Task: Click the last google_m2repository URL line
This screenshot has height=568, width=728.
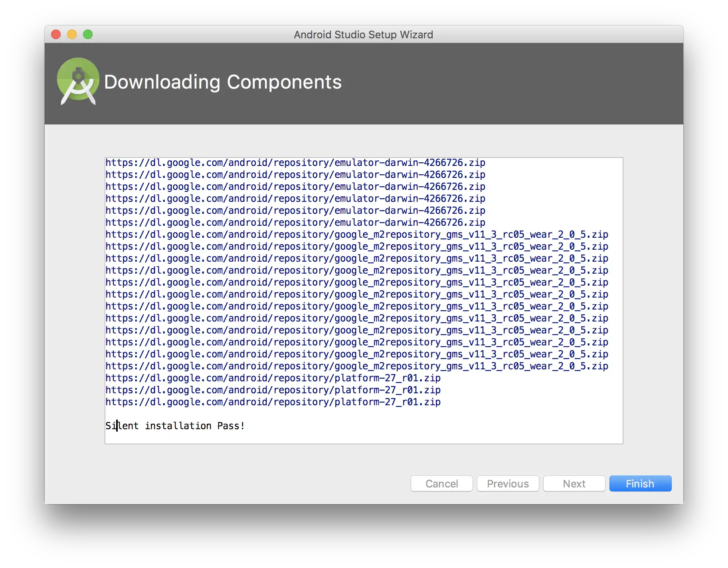Action: pyautogui.click(x=357, y=366)
